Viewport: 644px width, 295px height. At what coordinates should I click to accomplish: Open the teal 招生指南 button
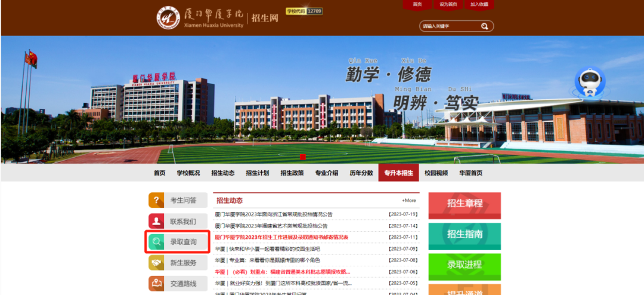(x=465, y=235)
